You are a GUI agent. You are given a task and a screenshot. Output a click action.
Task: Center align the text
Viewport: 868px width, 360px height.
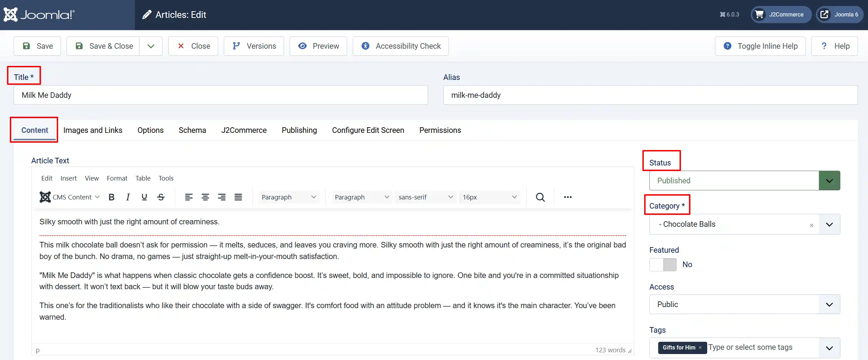click(205, 197)
